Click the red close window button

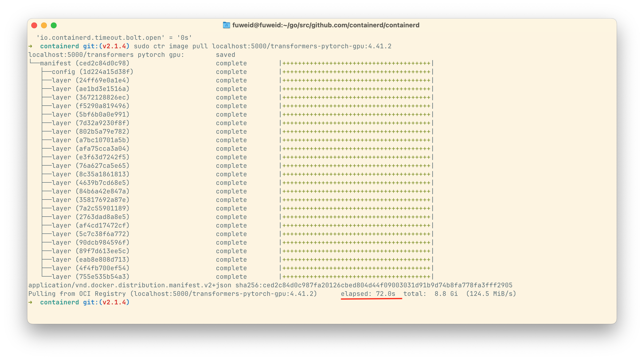[34, 25]
